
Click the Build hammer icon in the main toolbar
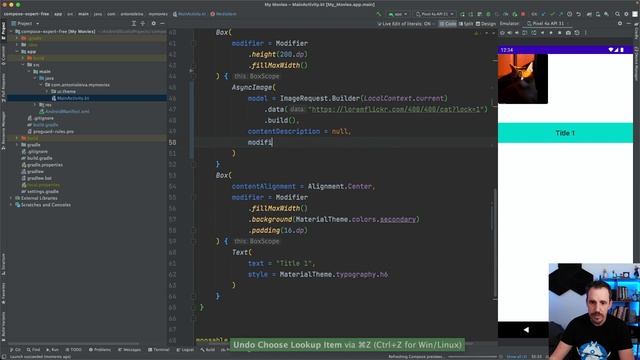(379, 14)
